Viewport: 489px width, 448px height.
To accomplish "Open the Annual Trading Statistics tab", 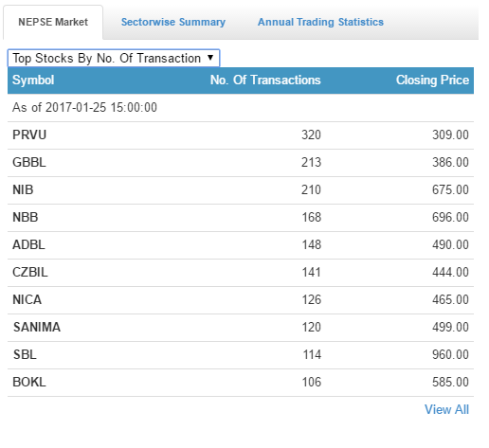I will pyautogui.click(x=320, y=22).
